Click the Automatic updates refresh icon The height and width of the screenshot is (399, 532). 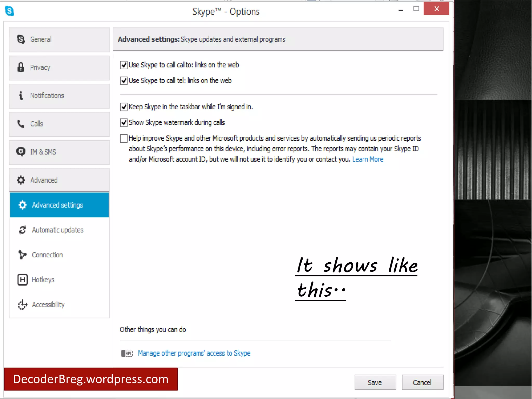click(x=23, y=230)
